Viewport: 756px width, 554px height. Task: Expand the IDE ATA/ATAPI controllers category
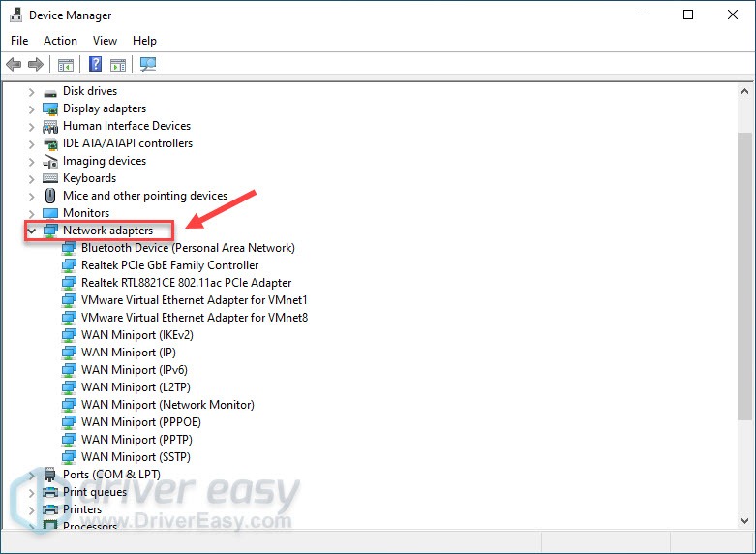point(32,143)
